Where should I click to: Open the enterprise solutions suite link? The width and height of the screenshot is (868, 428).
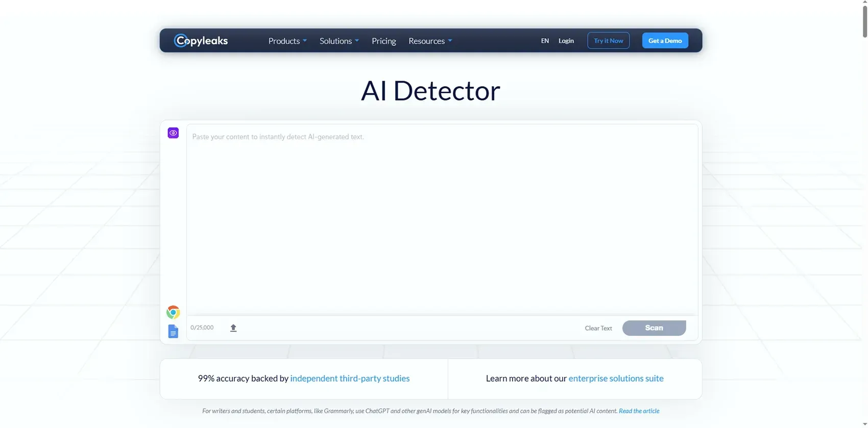(616, 379)
